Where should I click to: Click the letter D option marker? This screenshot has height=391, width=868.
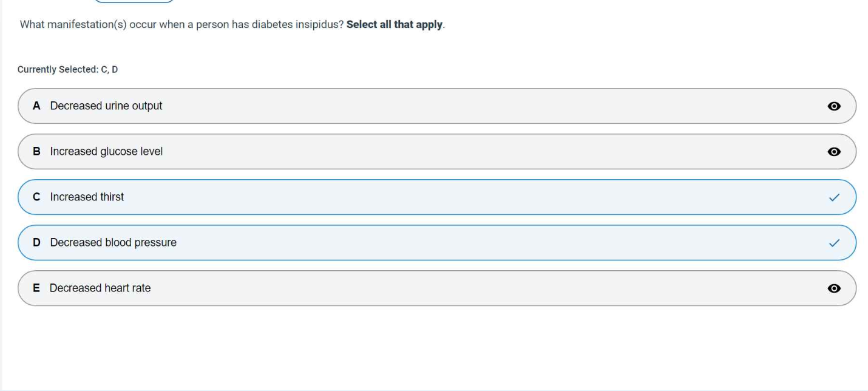[x=36, y=243]
